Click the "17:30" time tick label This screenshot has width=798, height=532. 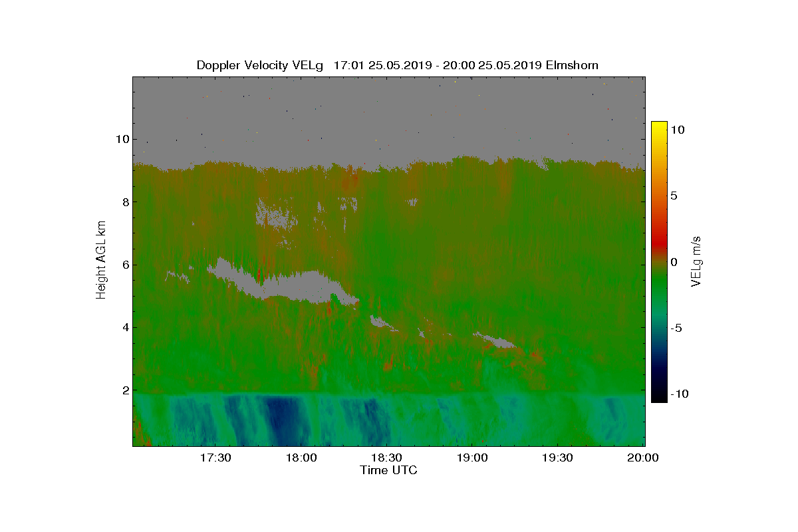(x=215, y=458)
